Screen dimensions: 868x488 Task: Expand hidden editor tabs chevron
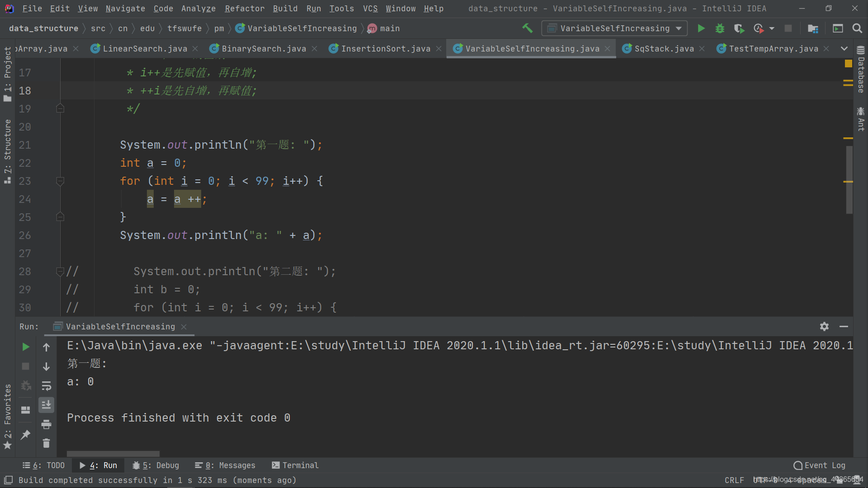pyautogui.click(x=844, y=48)
